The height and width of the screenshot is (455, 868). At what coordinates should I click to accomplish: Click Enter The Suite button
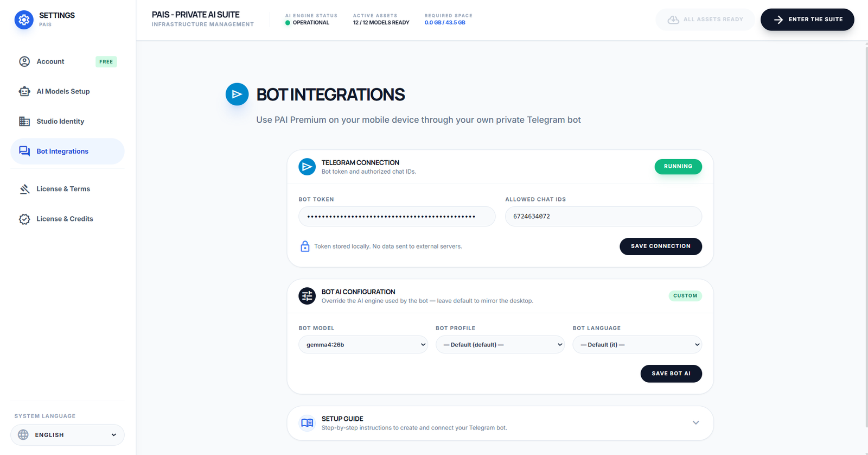tap(807, 20)
